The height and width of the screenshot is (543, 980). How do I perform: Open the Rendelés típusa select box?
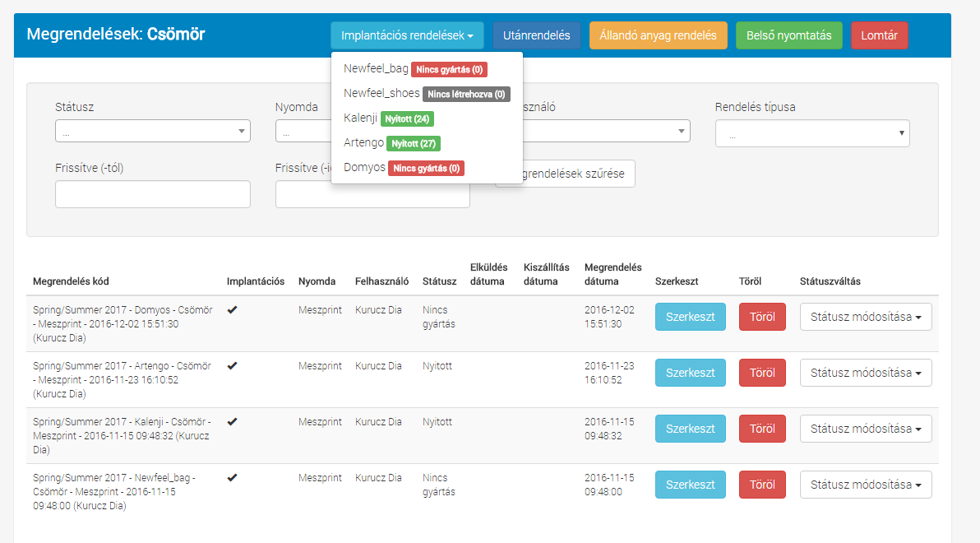click(811, 134)
